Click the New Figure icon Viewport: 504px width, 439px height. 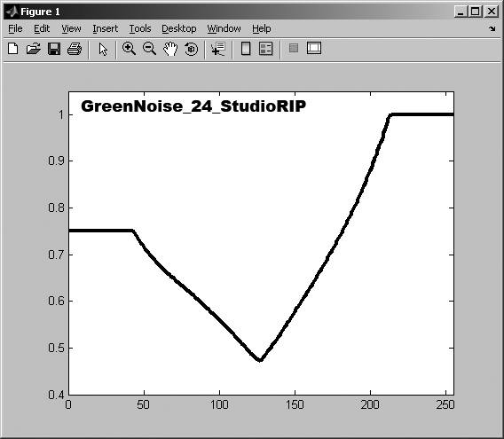point(12,49)
